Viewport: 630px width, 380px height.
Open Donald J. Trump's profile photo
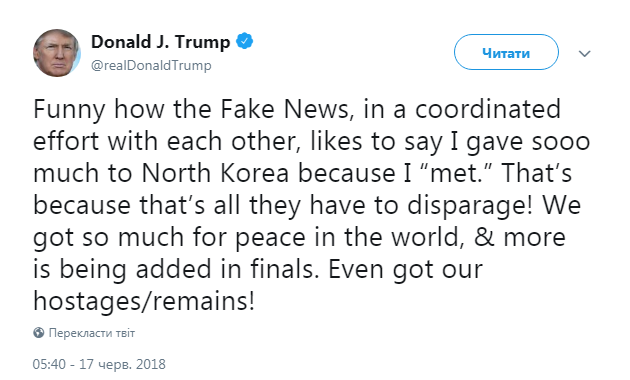(57, 53)
